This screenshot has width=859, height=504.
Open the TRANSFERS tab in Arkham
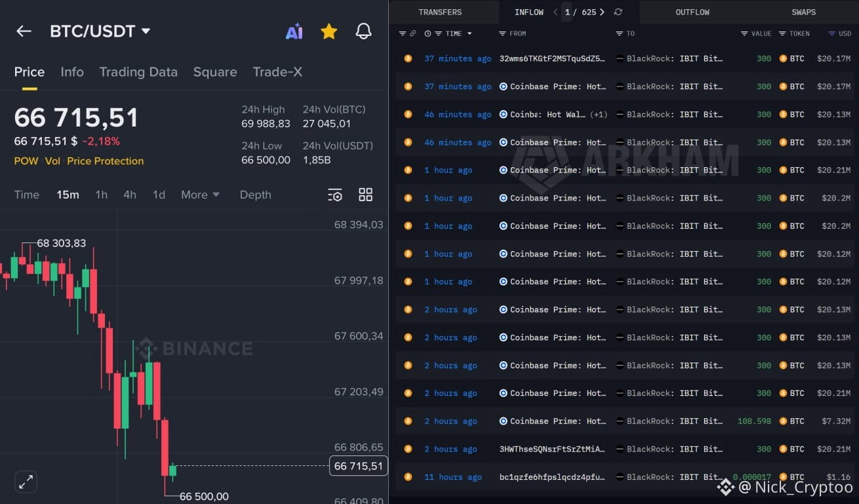pos(440,12)
